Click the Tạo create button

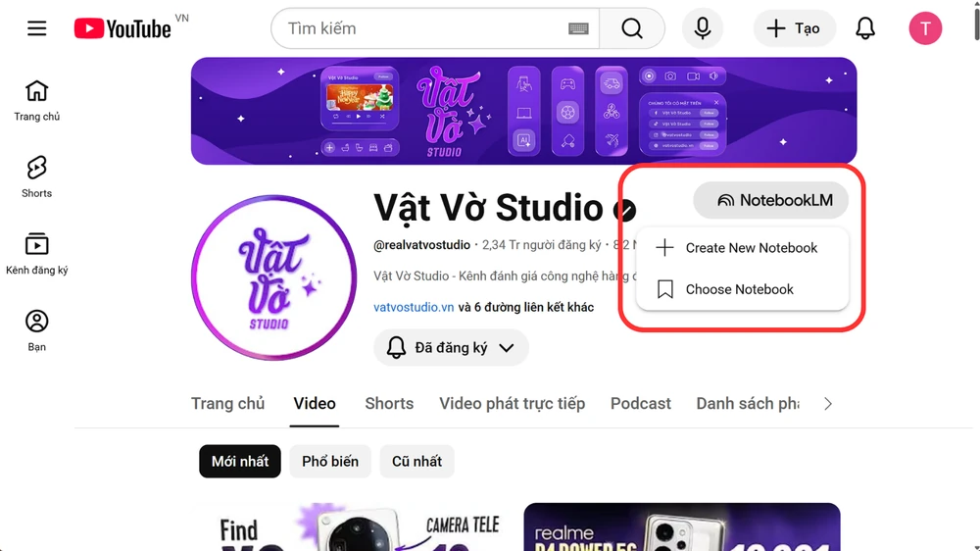(795, 28)
